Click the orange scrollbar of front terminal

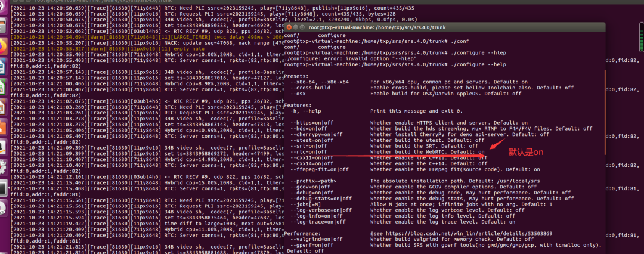[606, 111]
